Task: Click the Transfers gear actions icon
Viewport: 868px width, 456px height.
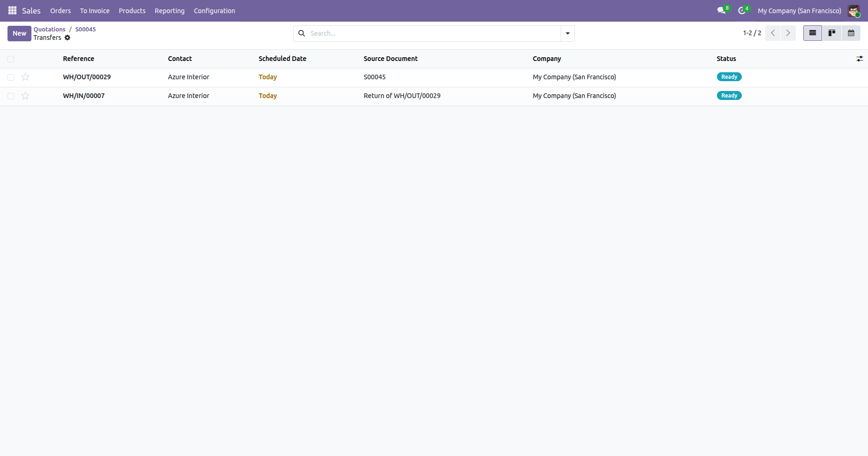Action: tap(68, 38)
